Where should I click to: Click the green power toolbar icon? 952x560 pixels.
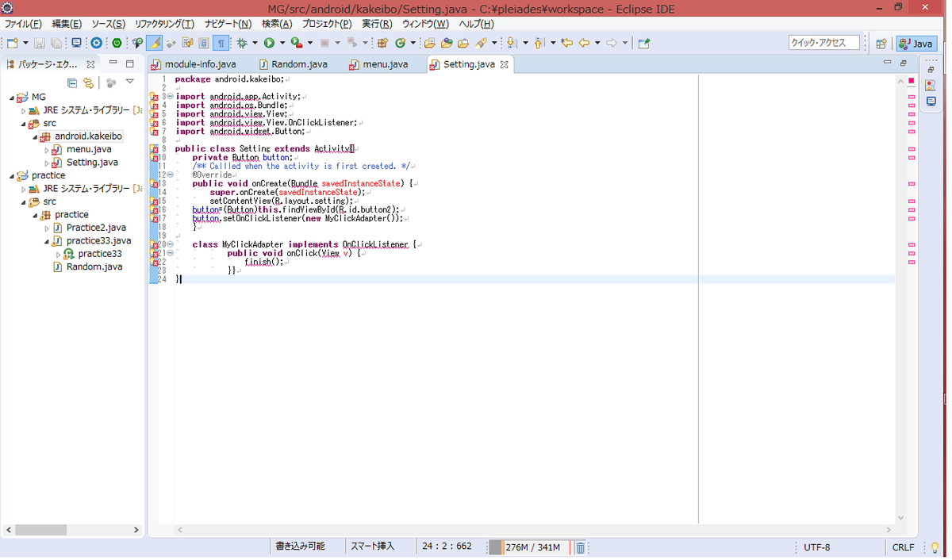(117, 44)
